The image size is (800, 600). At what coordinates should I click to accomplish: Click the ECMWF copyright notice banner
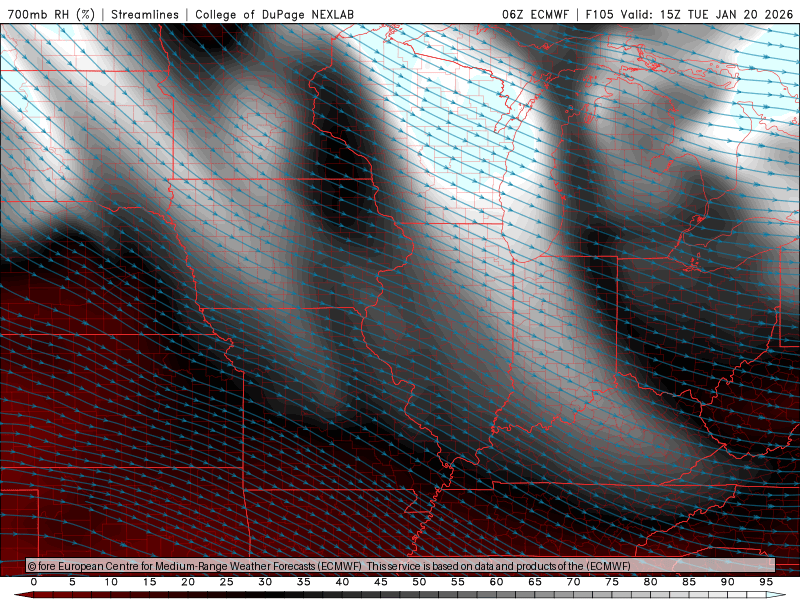[x=401, y=566]
